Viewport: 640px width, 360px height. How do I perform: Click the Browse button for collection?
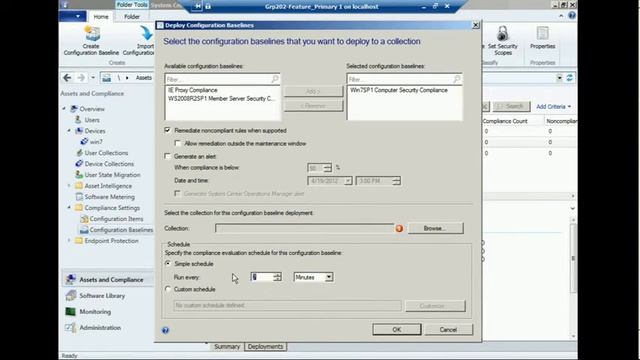click(436, 228)
